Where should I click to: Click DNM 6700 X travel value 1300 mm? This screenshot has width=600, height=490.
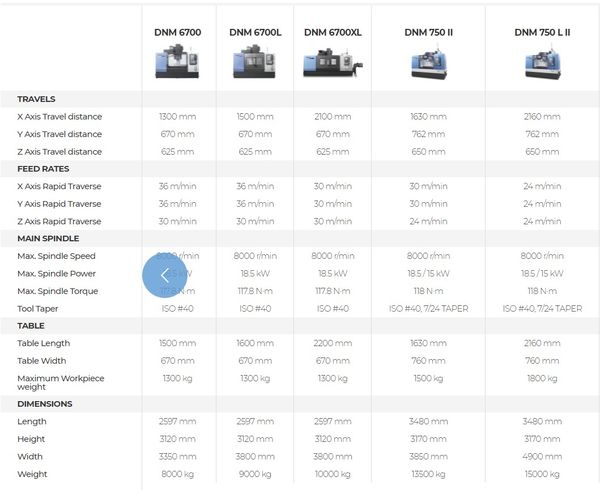[178, 117]
